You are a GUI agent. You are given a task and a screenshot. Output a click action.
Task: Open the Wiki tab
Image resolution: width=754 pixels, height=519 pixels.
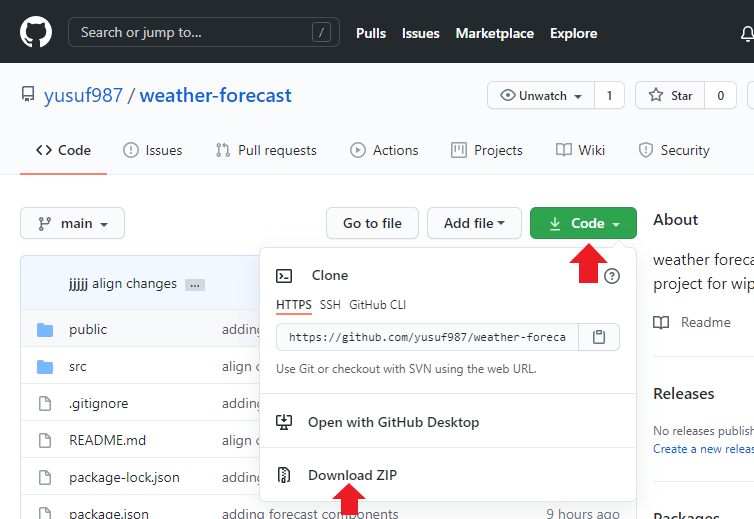click(580, 151)
